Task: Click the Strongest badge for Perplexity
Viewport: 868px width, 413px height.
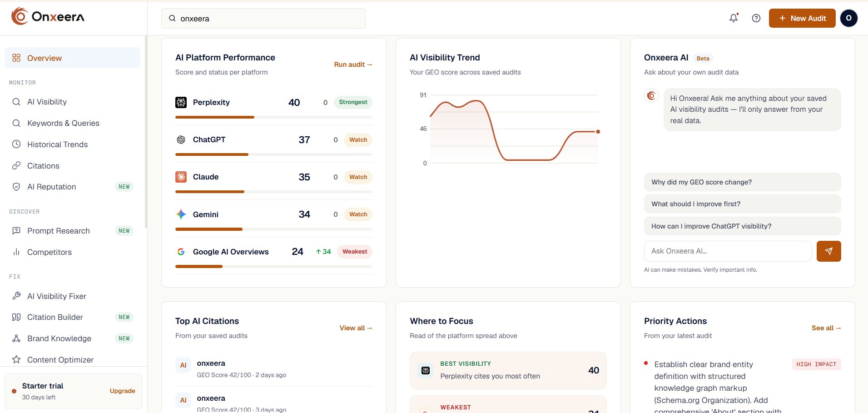Action: tap(353, 102)
